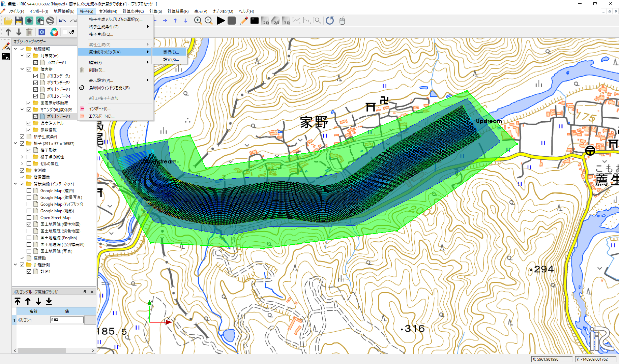
Task: Expand the セルの属性 tree node
Action: pyautogui.click(x=22, y=163)
